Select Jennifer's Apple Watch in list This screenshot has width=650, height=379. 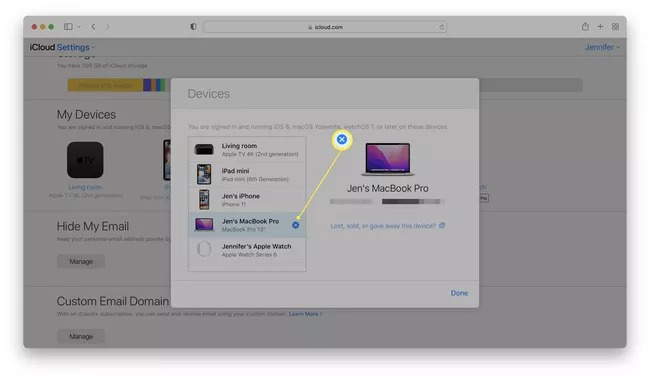[x=247, y=250]
